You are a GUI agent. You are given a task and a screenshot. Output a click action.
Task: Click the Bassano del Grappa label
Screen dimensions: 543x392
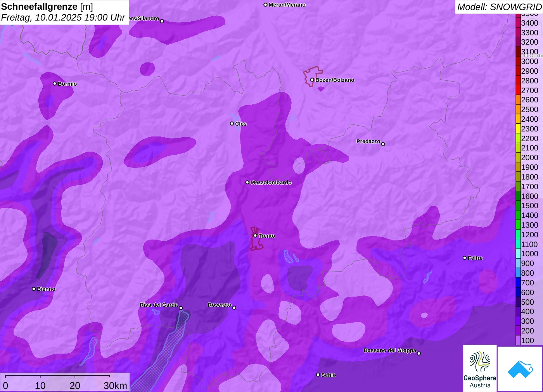pos(390,350)
